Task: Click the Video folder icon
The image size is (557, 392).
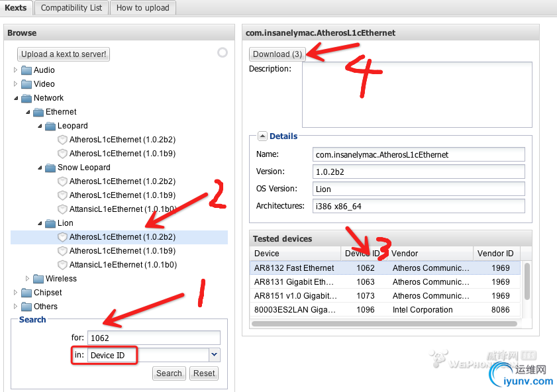Action: coord(26,84)
